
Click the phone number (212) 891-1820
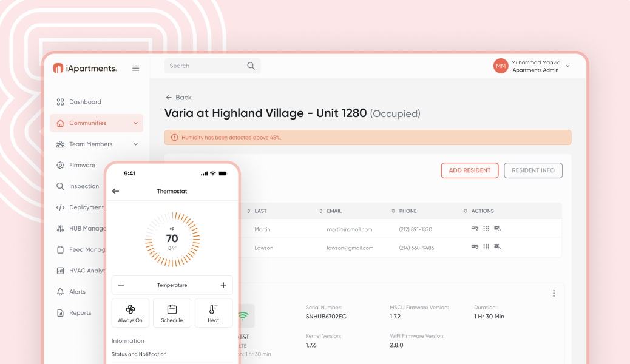point(415,229)
